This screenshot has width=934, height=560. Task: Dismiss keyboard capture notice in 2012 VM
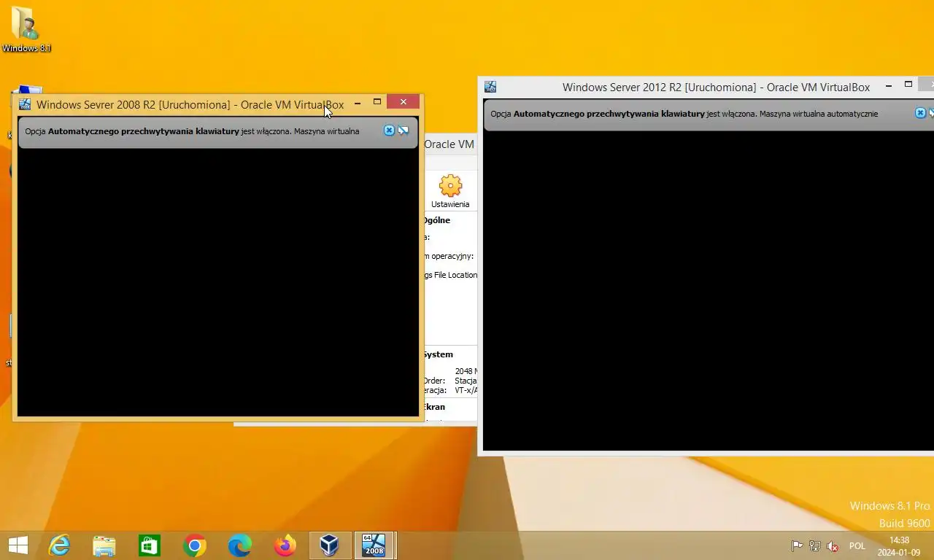[x=920, y=113]
